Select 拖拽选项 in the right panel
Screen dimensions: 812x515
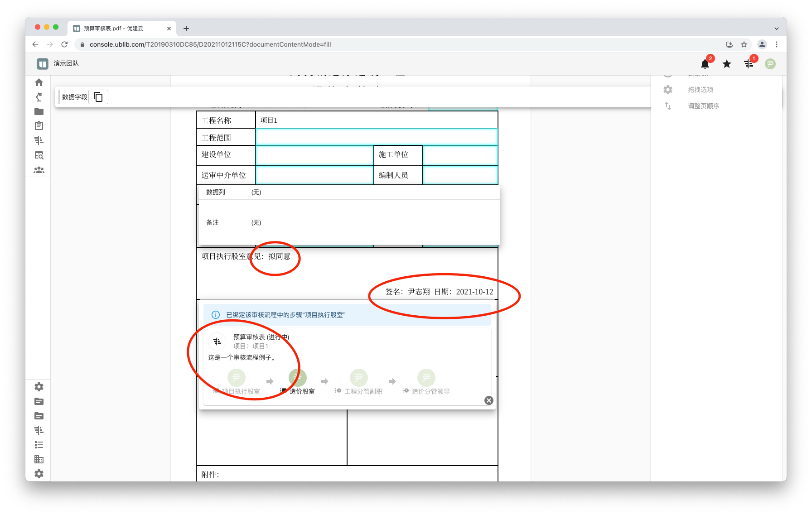click(x=700, y=90)
